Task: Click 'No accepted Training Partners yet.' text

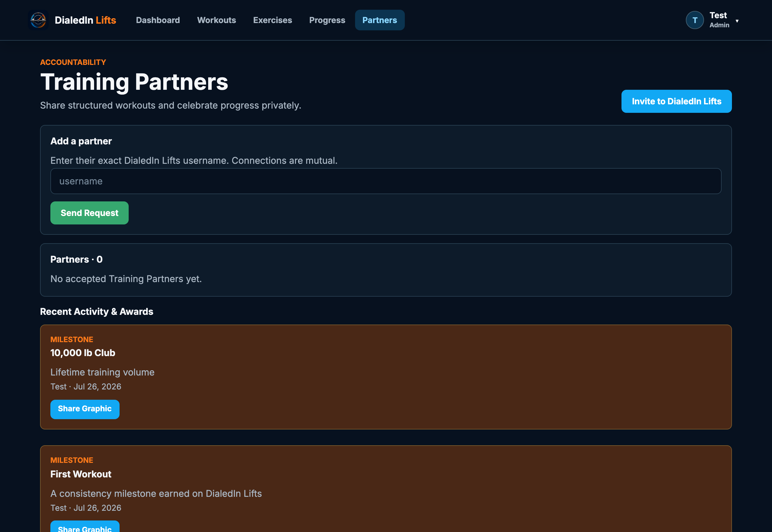Action: [x=126, y=279]
